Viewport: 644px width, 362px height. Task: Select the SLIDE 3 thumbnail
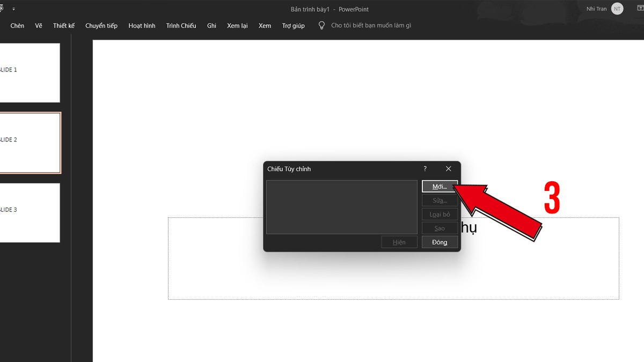click(x=30, y=213)
